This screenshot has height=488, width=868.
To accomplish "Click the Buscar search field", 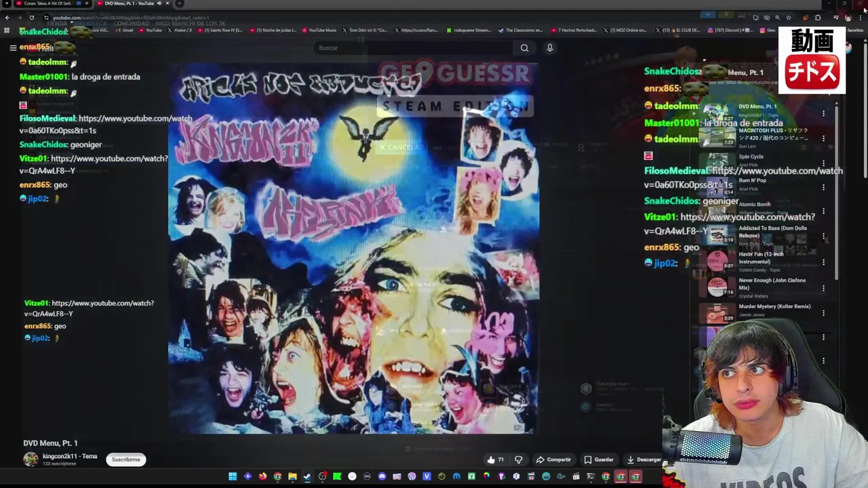I will tap(414, 47).
